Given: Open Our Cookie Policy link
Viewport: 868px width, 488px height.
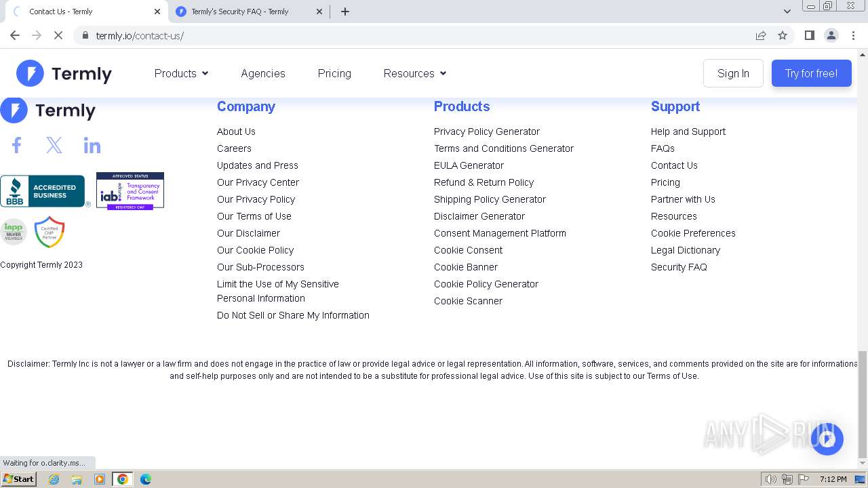Looking at the screenshot, I should [255, 250].
